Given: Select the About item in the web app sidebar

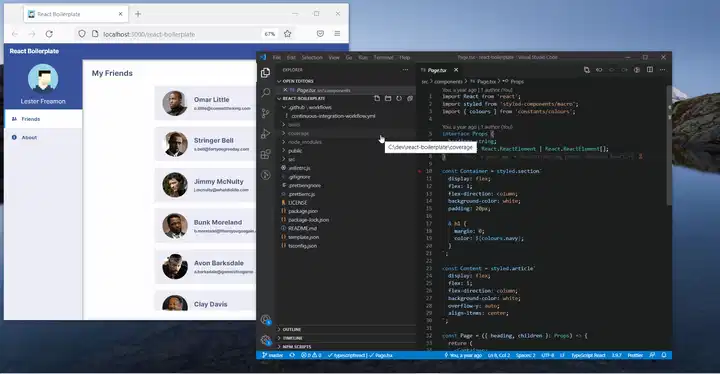Looking at the screenshot, I should tap(43, 137).
